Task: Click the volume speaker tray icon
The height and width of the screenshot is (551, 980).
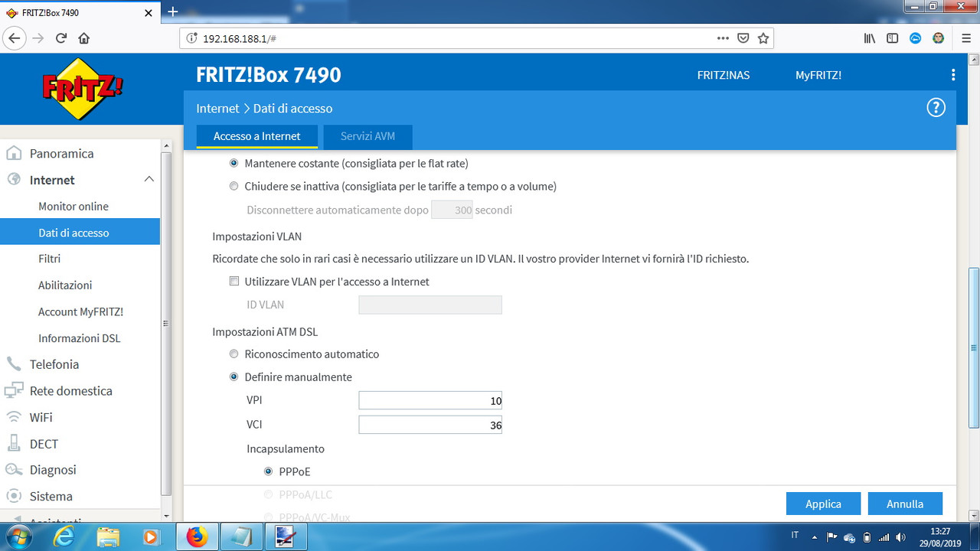Action: pos(901,537)
